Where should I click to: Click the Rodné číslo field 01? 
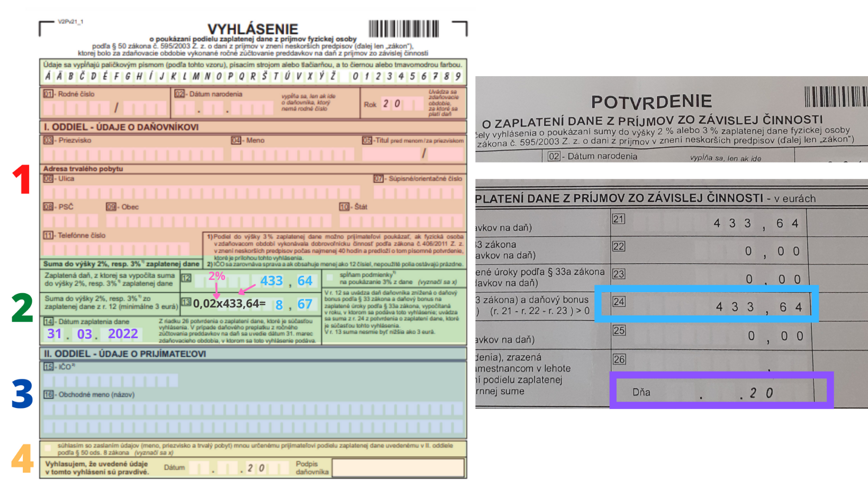105,108
